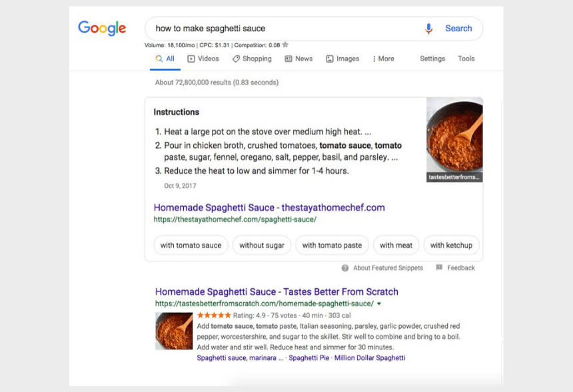Open the Tools menu

coord(466,59)
